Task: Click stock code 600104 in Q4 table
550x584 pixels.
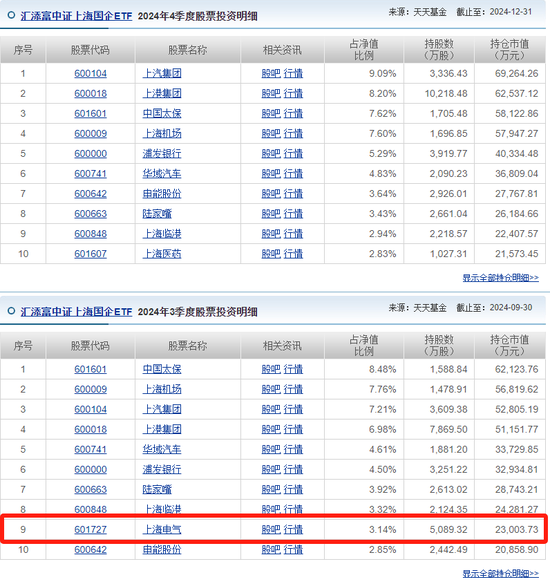Action: (x=90, y=73)
